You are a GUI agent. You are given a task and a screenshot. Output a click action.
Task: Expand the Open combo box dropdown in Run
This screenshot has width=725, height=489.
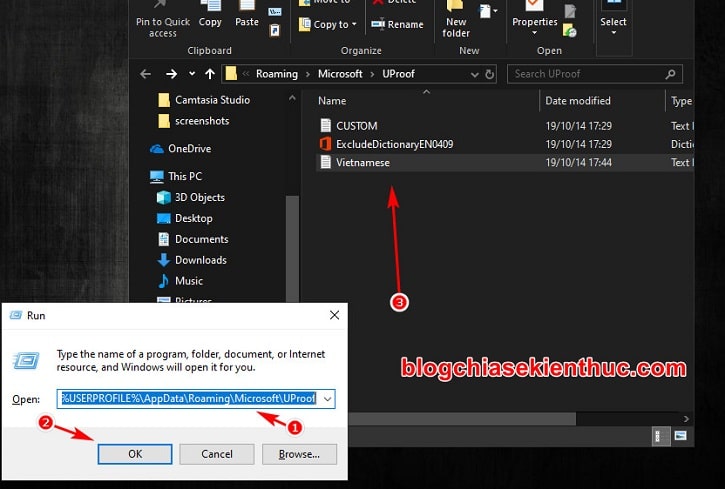pyautogui.click(x=327, y=399)
